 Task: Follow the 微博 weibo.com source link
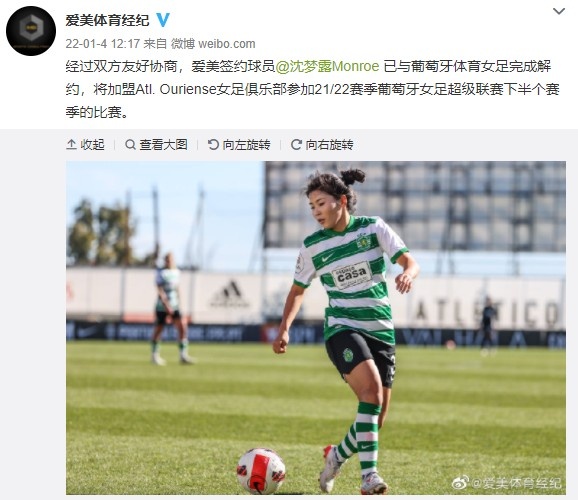(x=213, y=44)
